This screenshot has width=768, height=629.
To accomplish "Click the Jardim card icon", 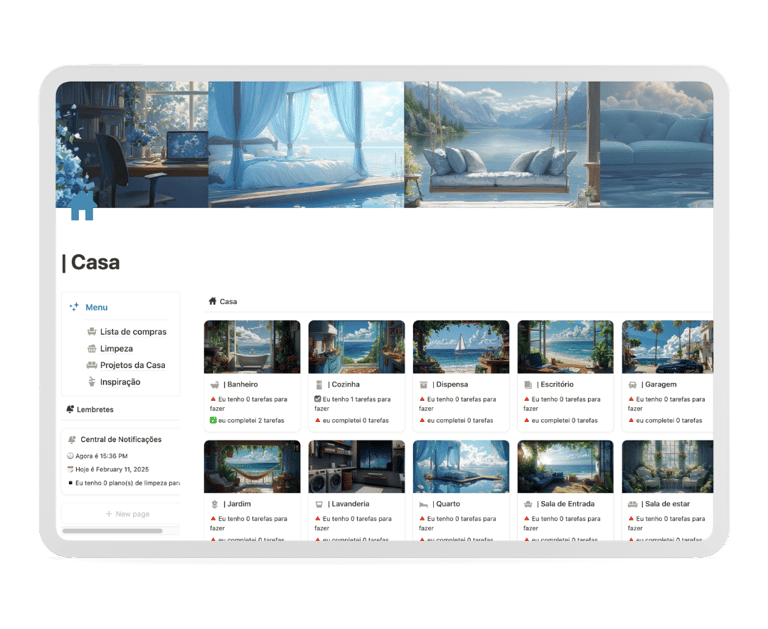I will click(x=215, y=504).
